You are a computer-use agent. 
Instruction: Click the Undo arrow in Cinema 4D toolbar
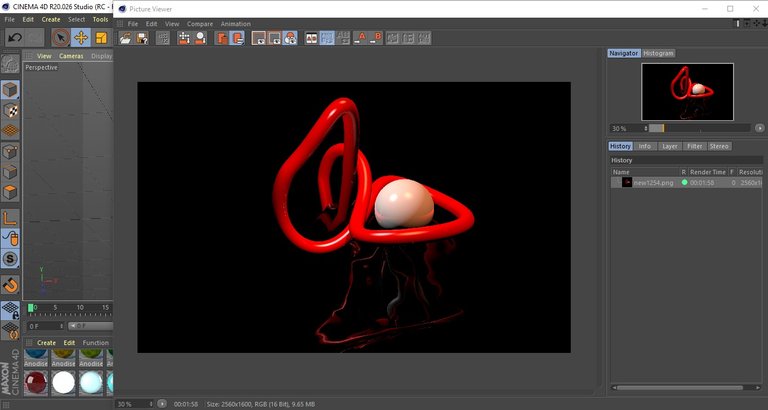[15, 38]
